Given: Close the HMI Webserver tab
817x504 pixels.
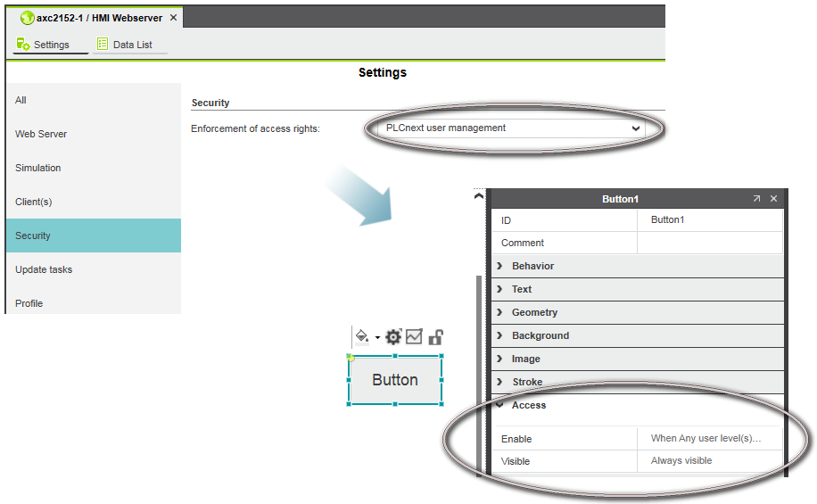Looking at the screenshot, I should pyautogui.click(x=173, y=18).
